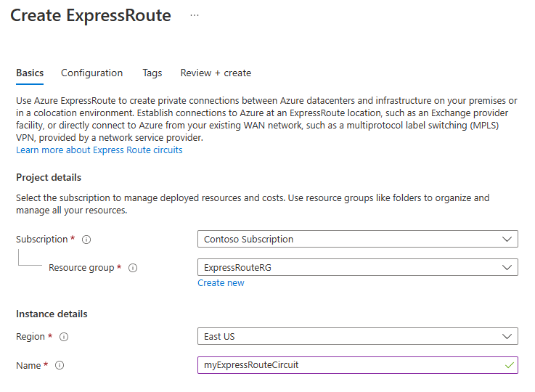Click the Instance details section heading
Image resolution: width=535 pixels, height=392 pixels.
tap(52, 314)
